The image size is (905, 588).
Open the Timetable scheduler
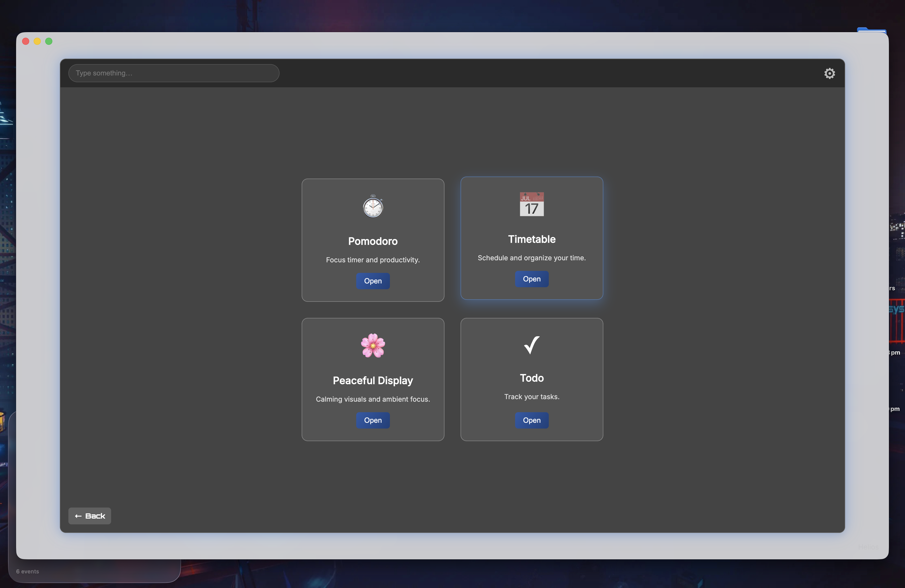click(532, 279)
